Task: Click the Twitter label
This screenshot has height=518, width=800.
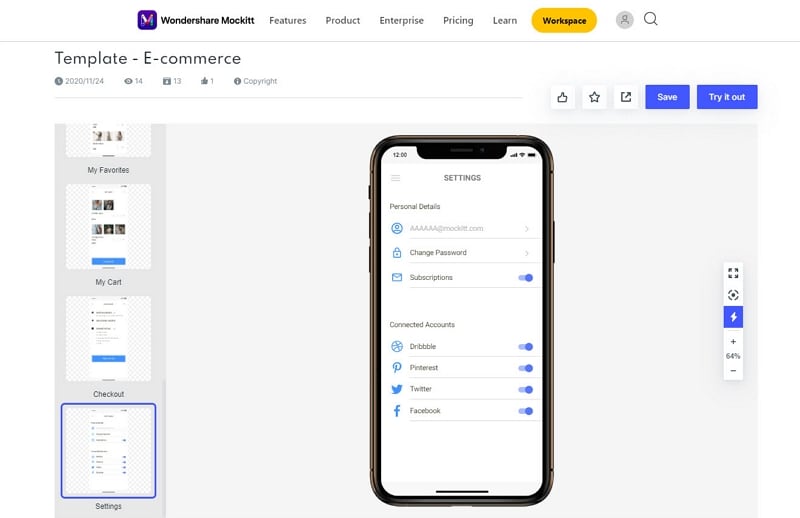Action: pos(421,389)
